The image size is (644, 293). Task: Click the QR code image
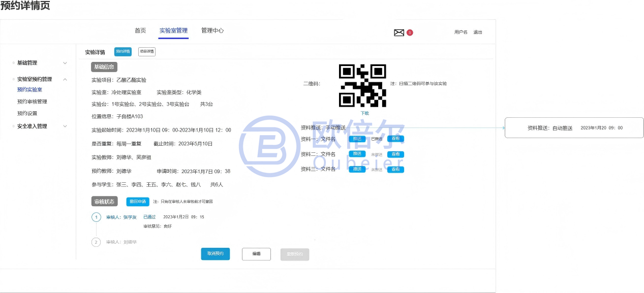362,85
